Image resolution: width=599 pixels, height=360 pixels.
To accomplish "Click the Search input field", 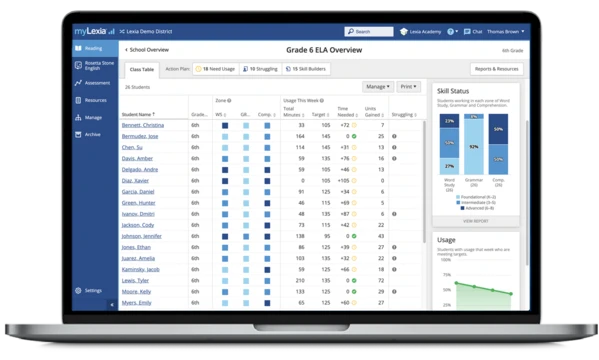I will pos(369,32).
